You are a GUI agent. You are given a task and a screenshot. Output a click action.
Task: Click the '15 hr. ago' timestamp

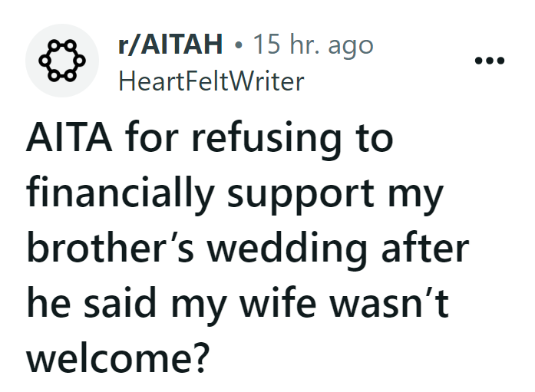coord(312,46)
